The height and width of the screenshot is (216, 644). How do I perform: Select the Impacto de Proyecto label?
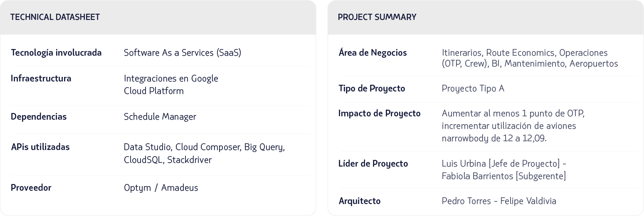(379, 113)
